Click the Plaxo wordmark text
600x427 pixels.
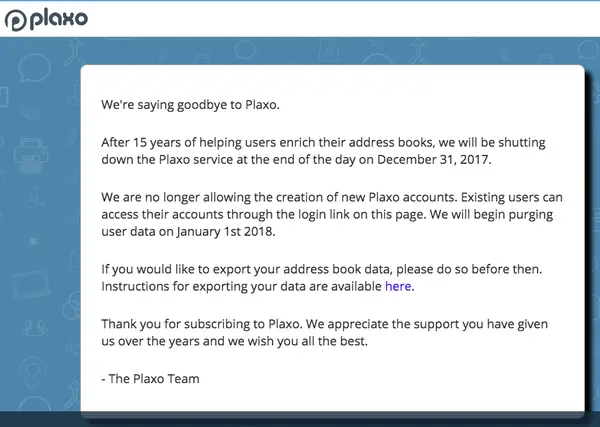coord(60,19)
